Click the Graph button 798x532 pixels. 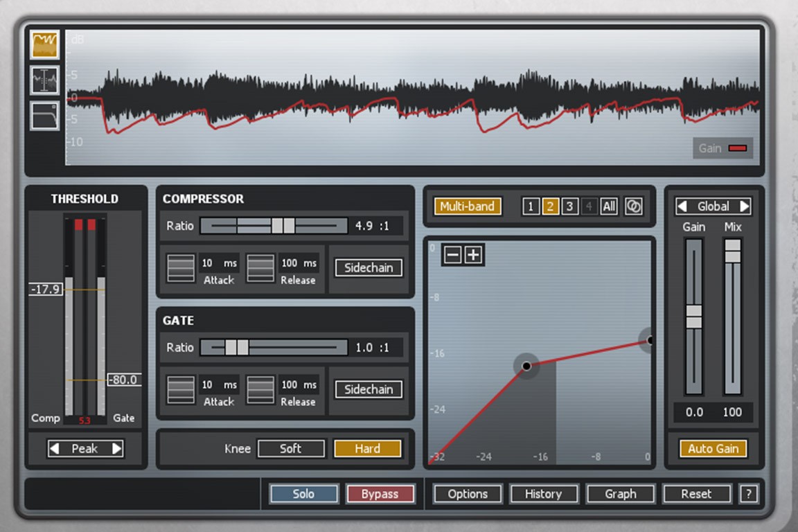coord(621,494)
